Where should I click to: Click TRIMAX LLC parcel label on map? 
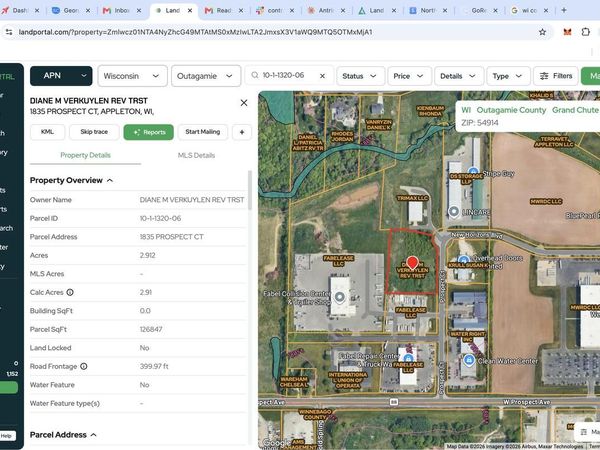(412, 198)
